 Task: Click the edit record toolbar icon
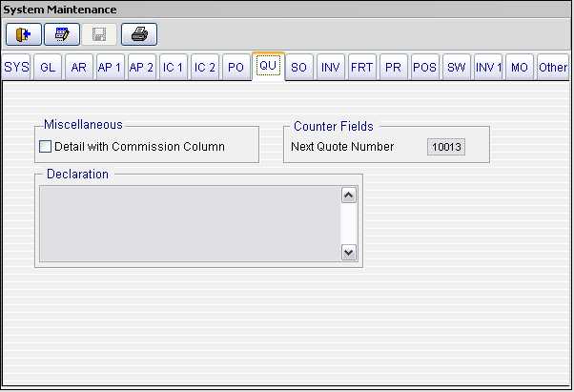[62, 34]
